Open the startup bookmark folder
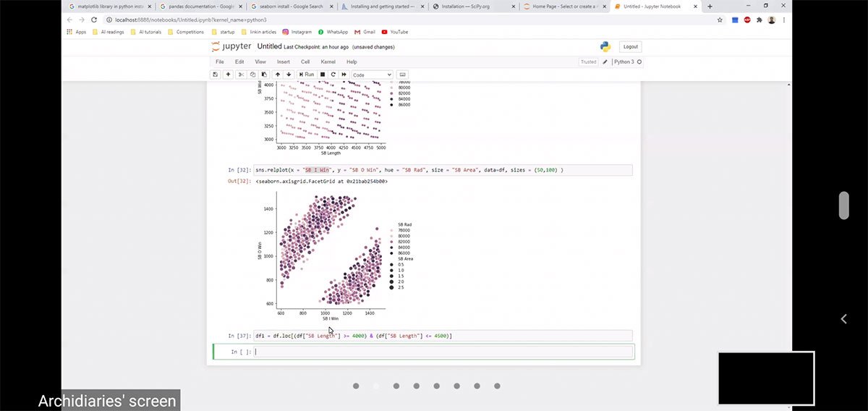The height and width of the screenshot is (411, 868). (225, 32)
